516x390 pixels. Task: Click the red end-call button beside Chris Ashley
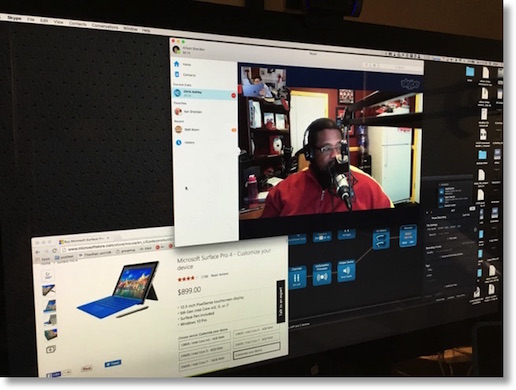(234, 96)
